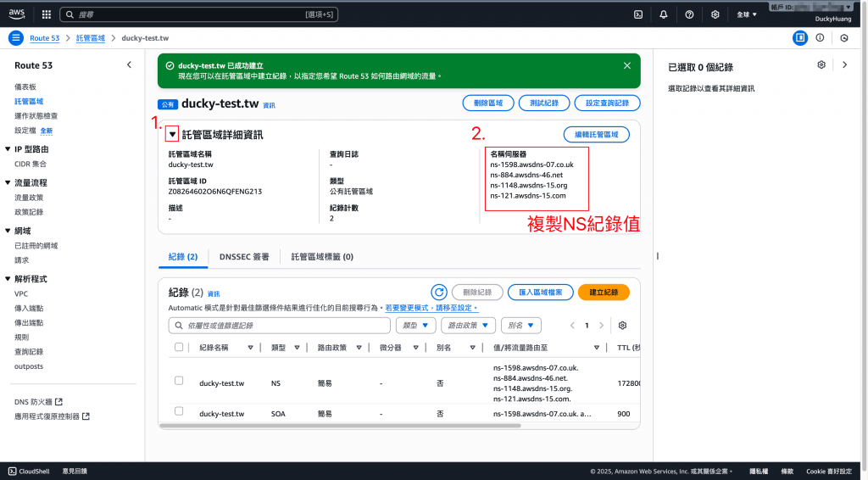868x480 pixels.
Task: Click the 匯入區域檔案 button
Action: (x=540, y=292)
